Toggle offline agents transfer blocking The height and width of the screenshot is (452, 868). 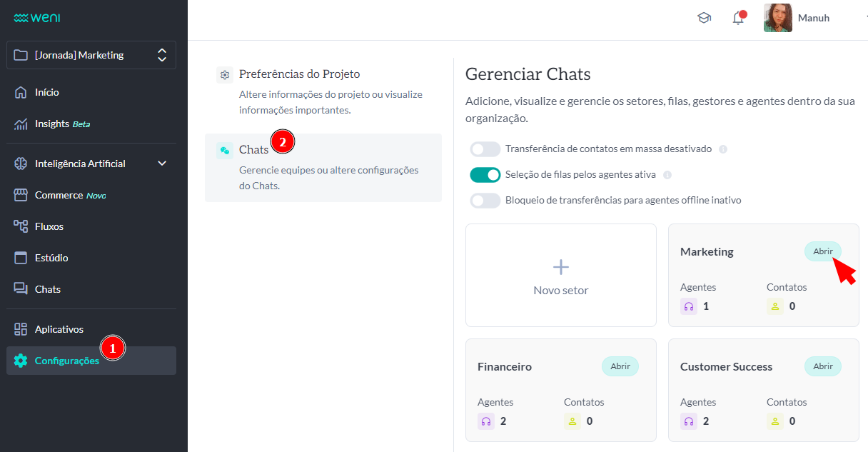tap(485, 201)
